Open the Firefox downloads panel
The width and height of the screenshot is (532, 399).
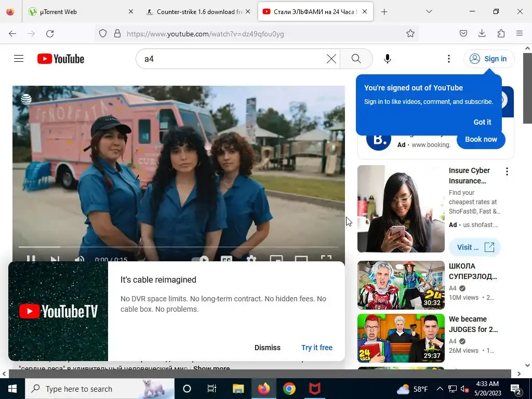[x=482, y=34]
